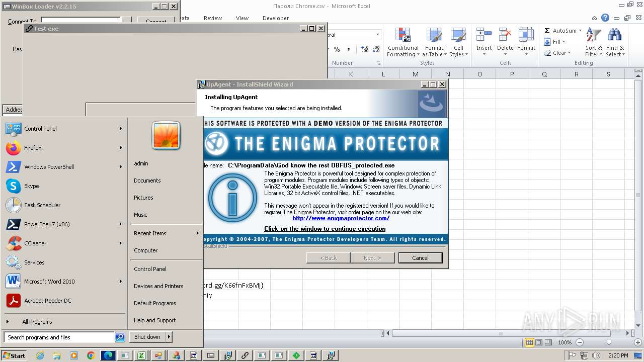This screenshot has height=362, width=644.
Task: Click Search programs and files field
Action: click(x=59, y=337)
